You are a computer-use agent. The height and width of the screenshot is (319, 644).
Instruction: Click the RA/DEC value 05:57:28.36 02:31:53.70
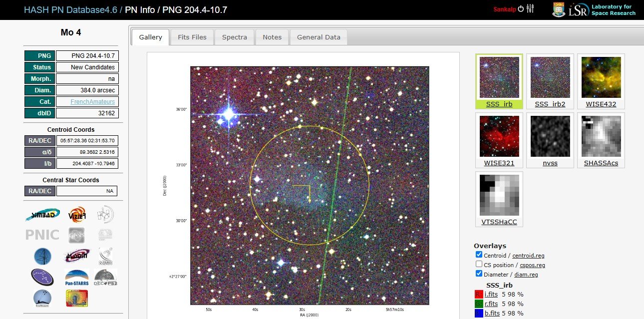pos(87,140)
